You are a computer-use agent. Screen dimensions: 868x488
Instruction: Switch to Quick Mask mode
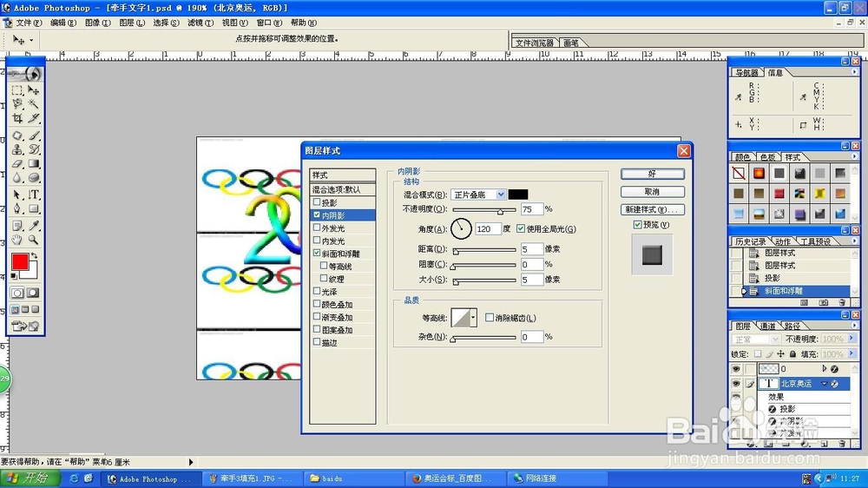pyautogui.click(x=33, y=293)
